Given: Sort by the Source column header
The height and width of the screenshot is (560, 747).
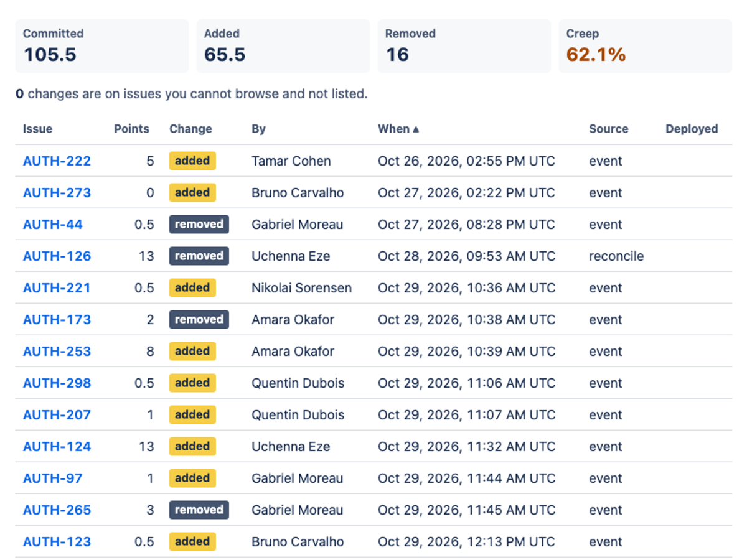Looking at the screenshot, I should tap(609, 129).
